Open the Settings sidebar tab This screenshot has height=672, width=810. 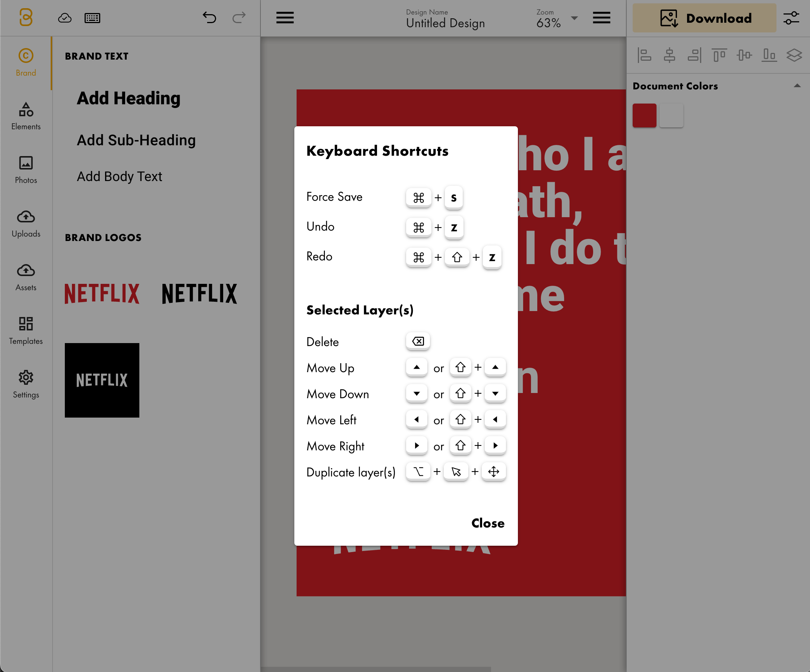[26, 384]
